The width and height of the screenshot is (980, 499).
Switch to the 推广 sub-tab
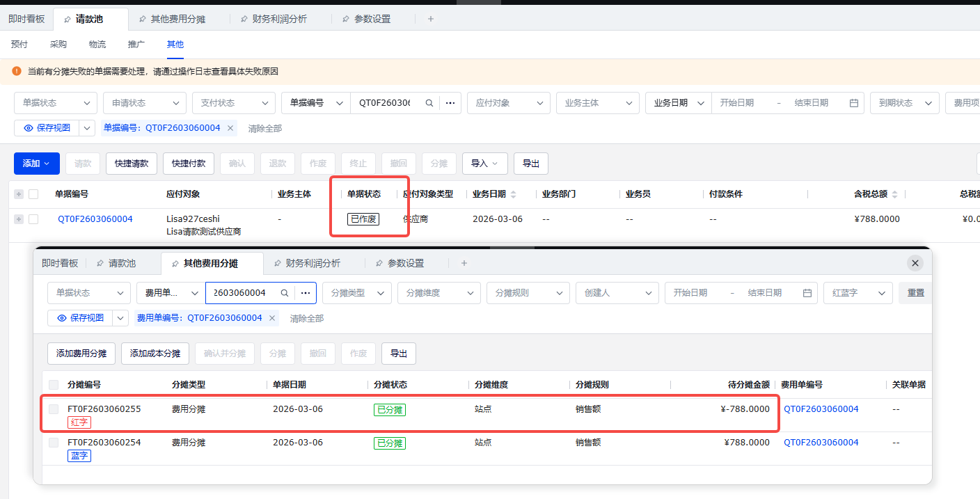[136, 45]
